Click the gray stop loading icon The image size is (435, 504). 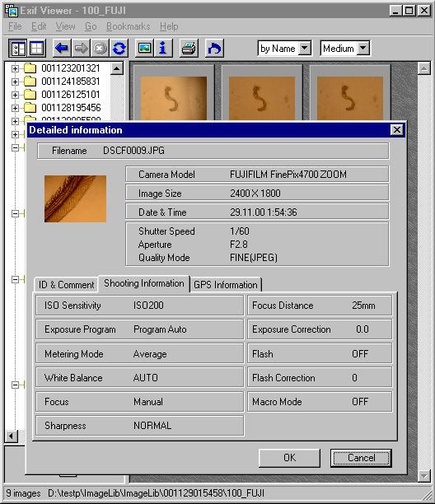click(100, 49)
